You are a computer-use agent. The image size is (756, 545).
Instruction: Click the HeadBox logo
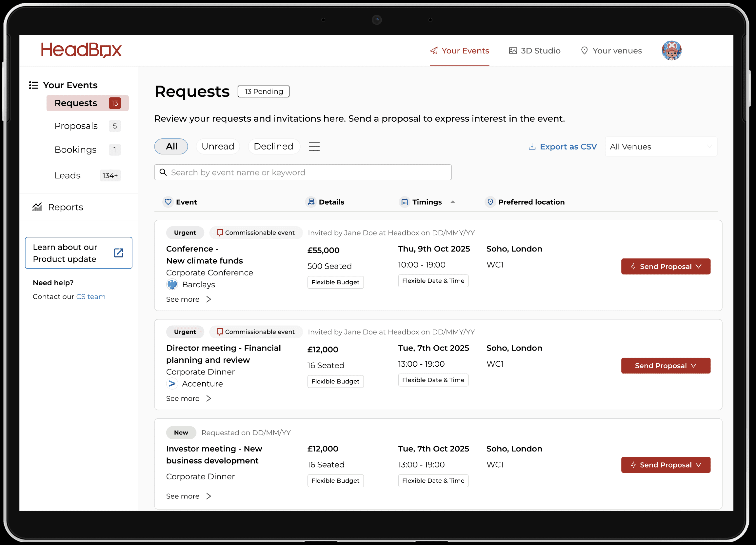[x=81, y=50]
